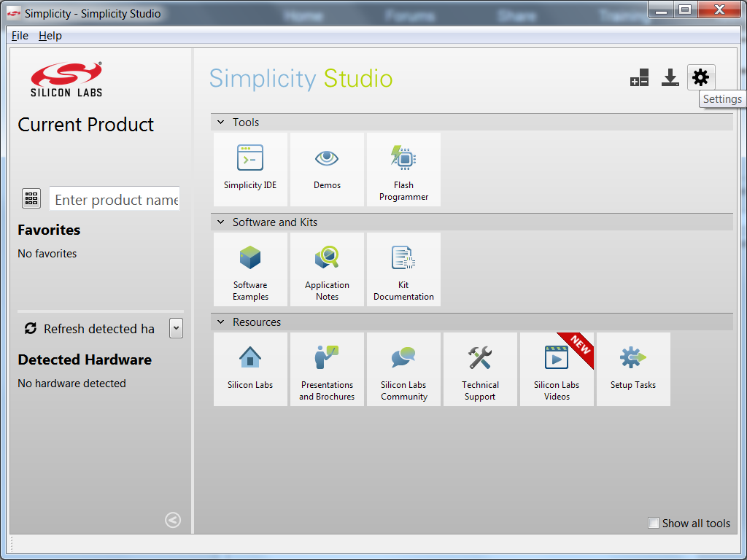
Task: Open Technical Support resource
Action: [480, 368]
